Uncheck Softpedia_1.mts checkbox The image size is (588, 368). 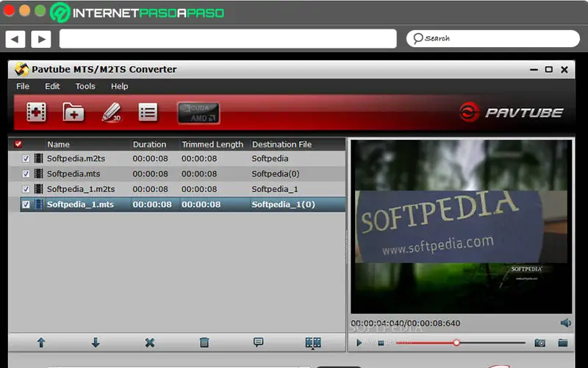pos(26,205)
